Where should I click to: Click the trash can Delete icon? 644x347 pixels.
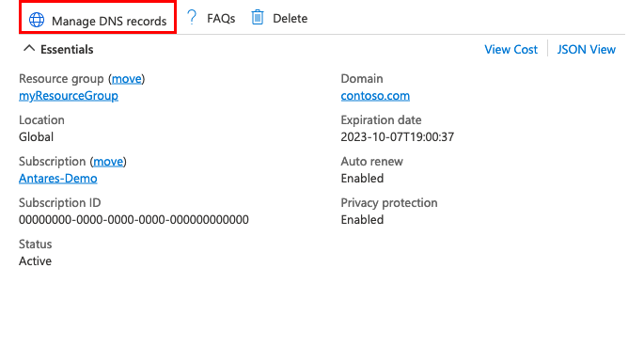click(x=258, y=18)
